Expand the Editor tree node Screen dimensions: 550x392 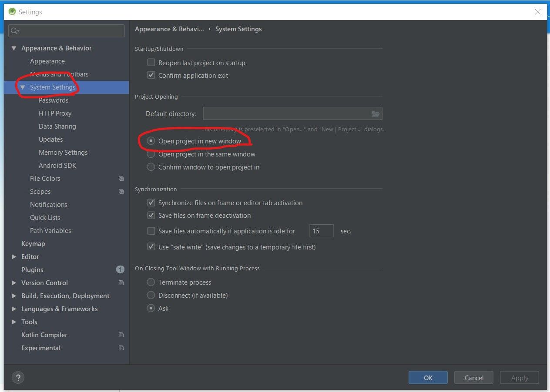(14, 256)
